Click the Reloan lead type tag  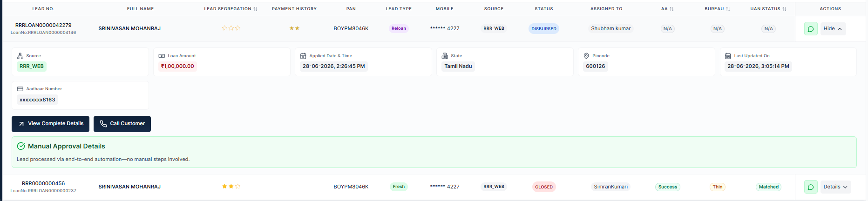[x=399, y=28]
